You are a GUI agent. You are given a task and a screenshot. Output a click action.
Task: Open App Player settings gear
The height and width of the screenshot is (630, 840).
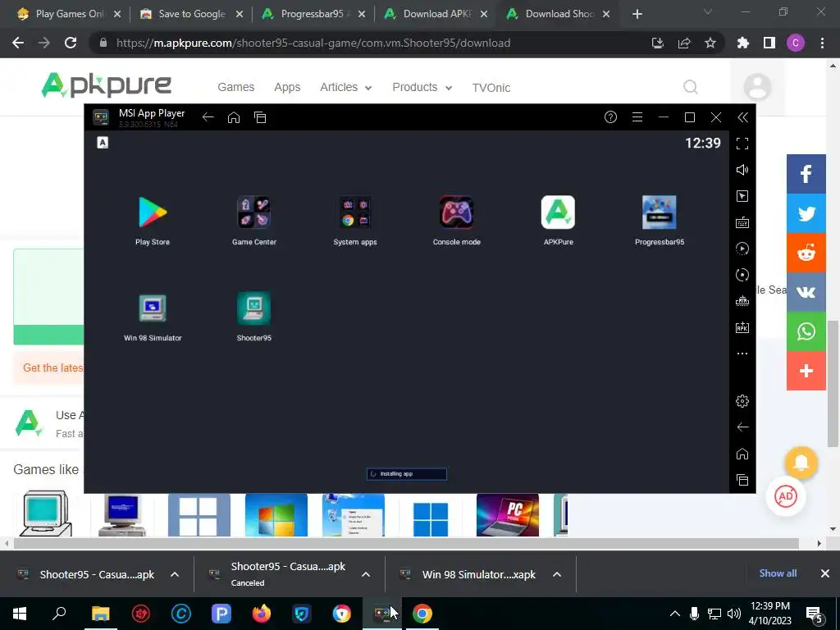pos(742,400)
